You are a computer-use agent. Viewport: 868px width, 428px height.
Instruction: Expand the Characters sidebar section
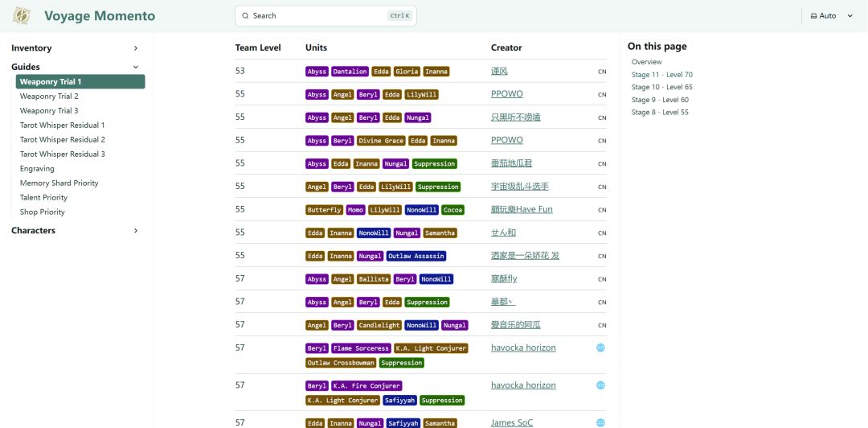(136, 231)
